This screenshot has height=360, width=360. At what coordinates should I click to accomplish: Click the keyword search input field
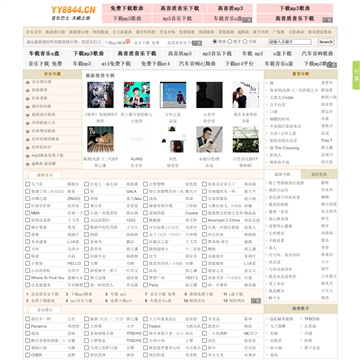click(290, 42)
